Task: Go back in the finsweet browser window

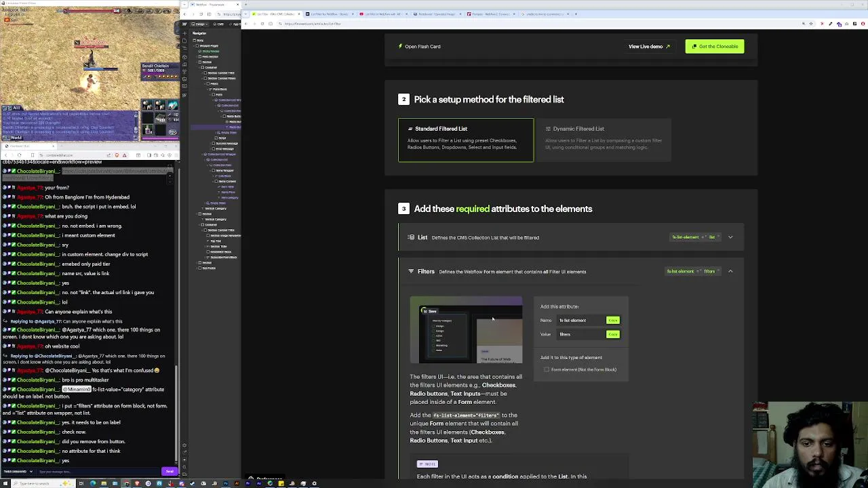Action: point(246,24)
